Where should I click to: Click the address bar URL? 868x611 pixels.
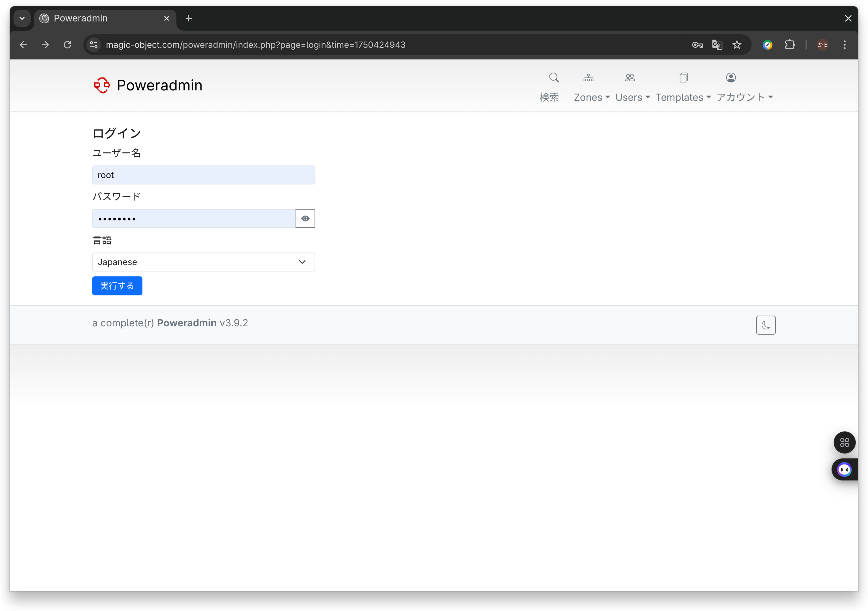pos(255,45)
